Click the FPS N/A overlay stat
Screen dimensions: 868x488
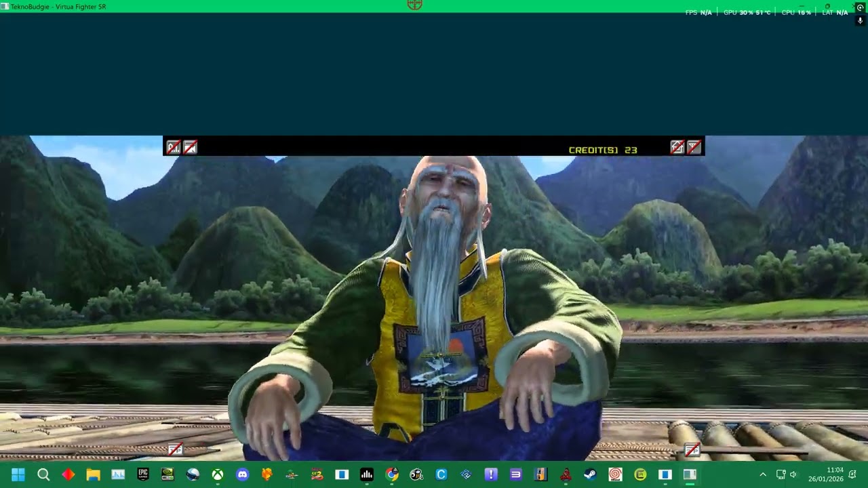698,12
